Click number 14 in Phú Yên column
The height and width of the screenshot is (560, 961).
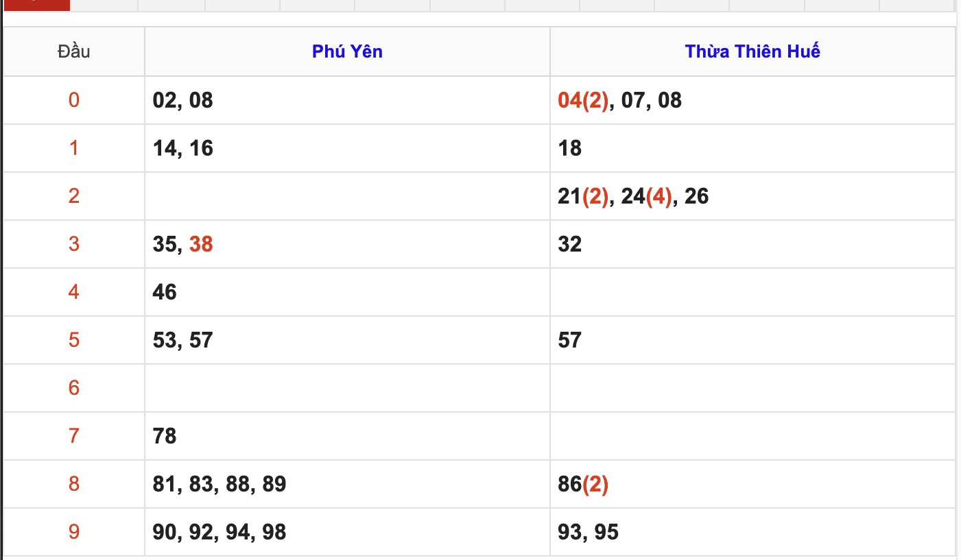165,148
